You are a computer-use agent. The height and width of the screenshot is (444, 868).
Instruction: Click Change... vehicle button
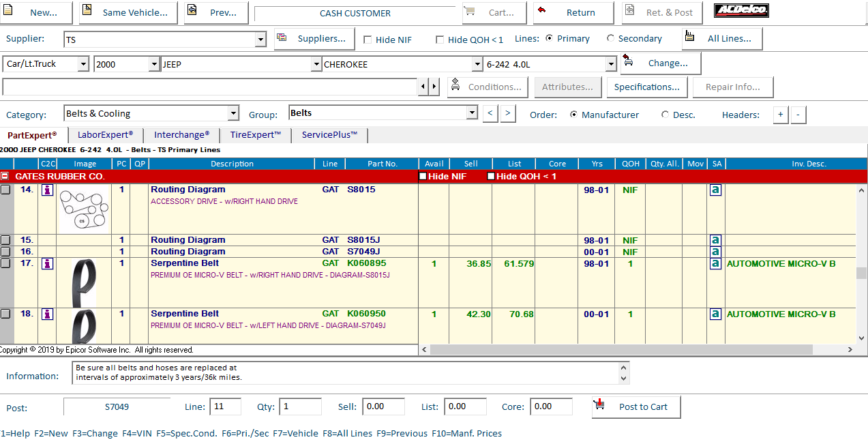pyautogui.click(x=660, y=63)
